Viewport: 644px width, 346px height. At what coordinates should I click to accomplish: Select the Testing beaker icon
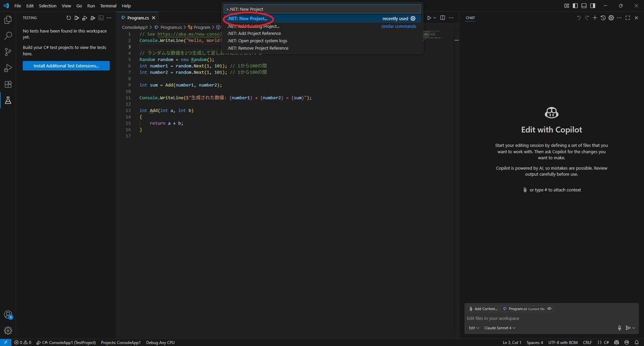point(8,100)
